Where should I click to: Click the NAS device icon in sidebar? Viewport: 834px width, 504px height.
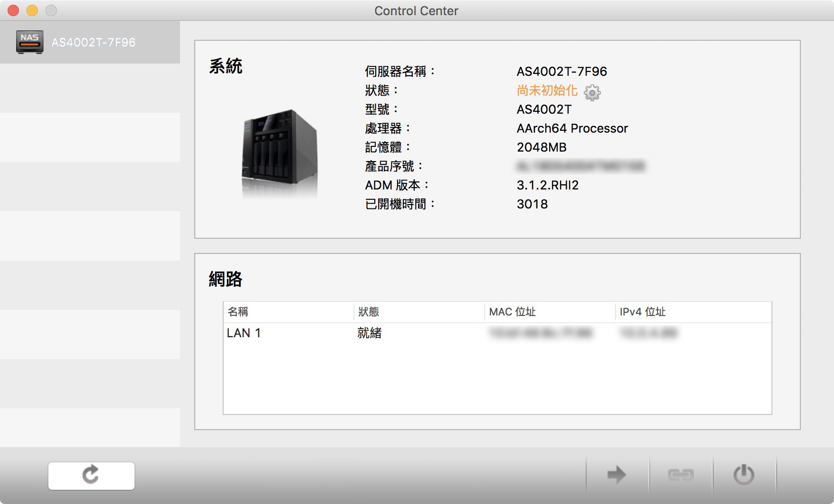29,42
